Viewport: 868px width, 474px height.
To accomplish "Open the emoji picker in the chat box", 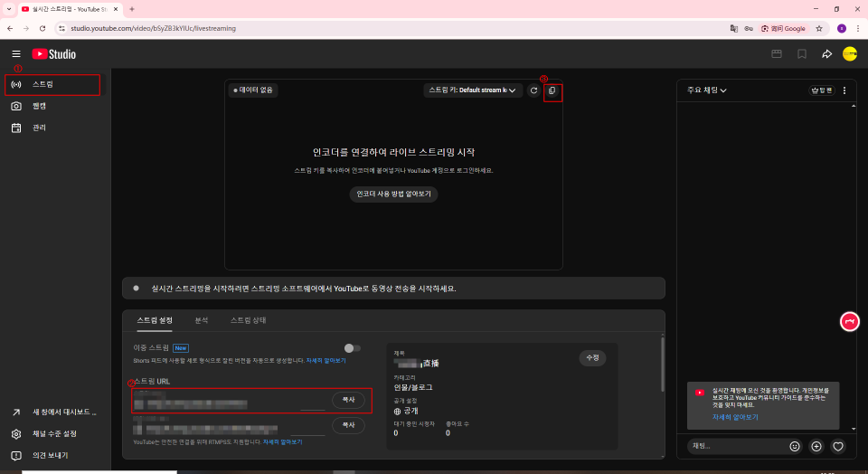I will [x=795, y=446].
